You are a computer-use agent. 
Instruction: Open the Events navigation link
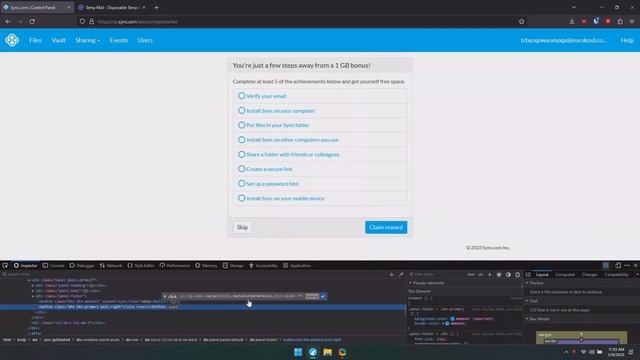[119, 40]
